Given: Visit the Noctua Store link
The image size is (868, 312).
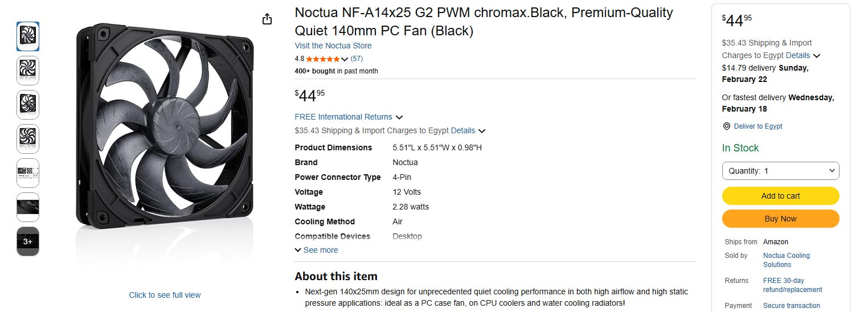Looking at the screenshot, I should [x=333, y=46].
